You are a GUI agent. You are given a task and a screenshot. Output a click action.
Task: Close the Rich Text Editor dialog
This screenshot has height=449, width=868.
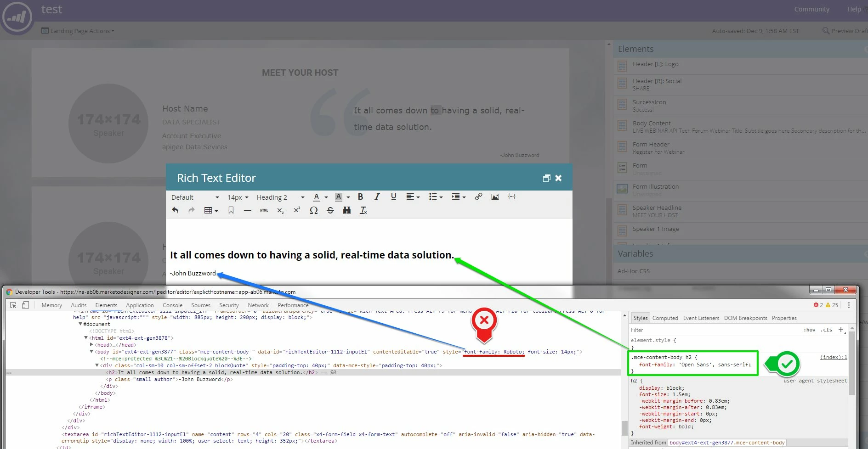(x=558, y=178)
